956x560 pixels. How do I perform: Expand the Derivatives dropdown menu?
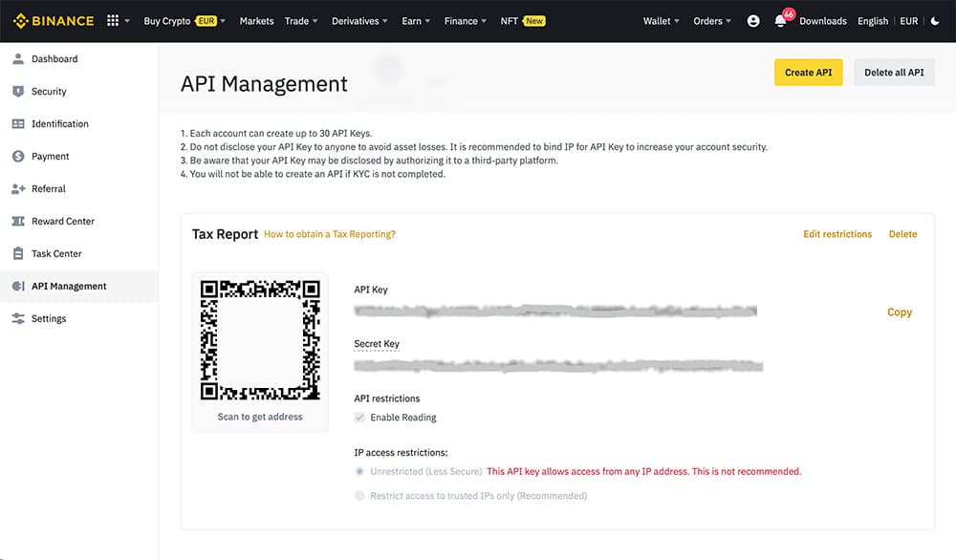(359, 21)
